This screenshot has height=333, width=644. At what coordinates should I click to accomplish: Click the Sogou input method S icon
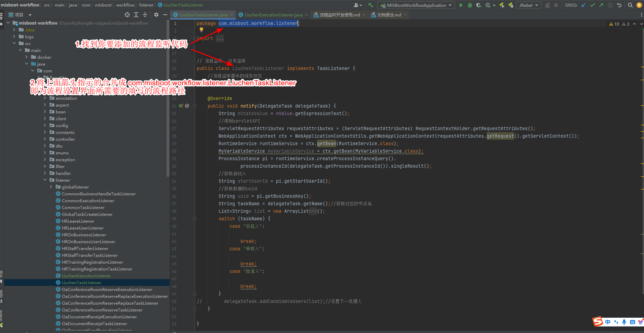598,322
